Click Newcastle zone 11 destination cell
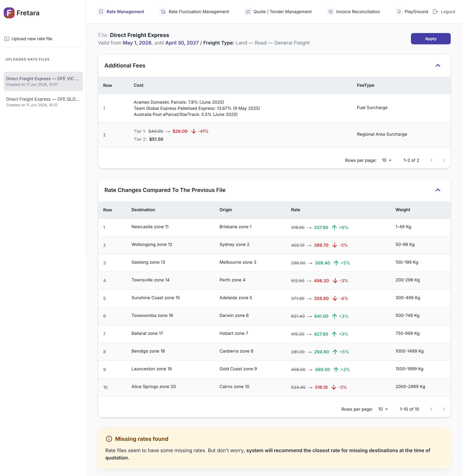The height and width of the screenshot is (476, 463). coord(150,227)
